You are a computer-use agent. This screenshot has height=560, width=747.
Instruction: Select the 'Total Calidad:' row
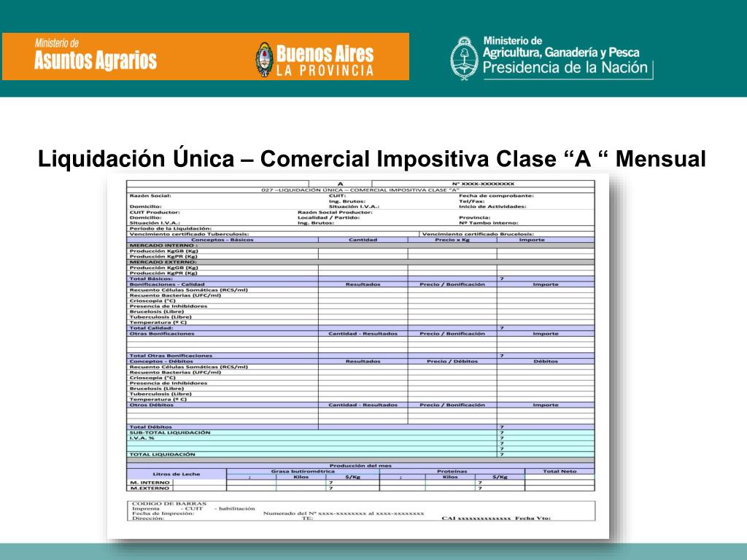(360, 328)
